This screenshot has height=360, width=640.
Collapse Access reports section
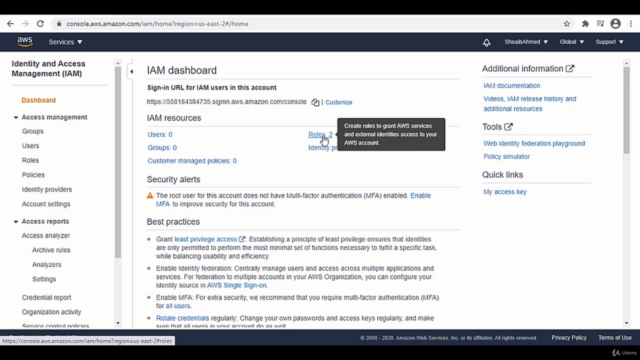coord(16,222)
